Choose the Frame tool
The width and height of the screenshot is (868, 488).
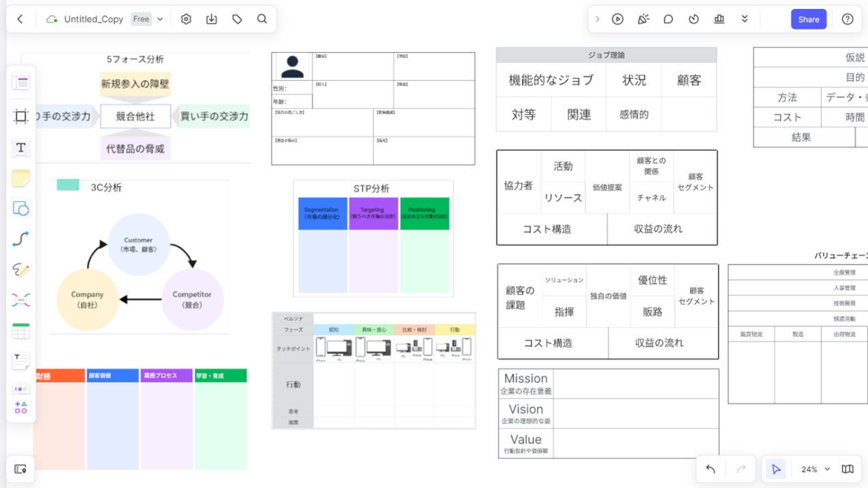[21, 116]
